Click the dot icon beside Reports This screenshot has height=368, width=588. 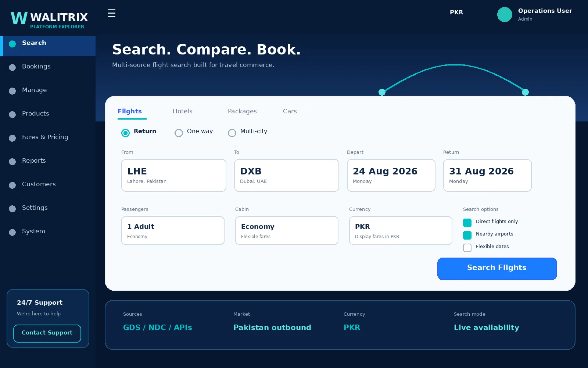pyautogui.click(x=12, y=162)
